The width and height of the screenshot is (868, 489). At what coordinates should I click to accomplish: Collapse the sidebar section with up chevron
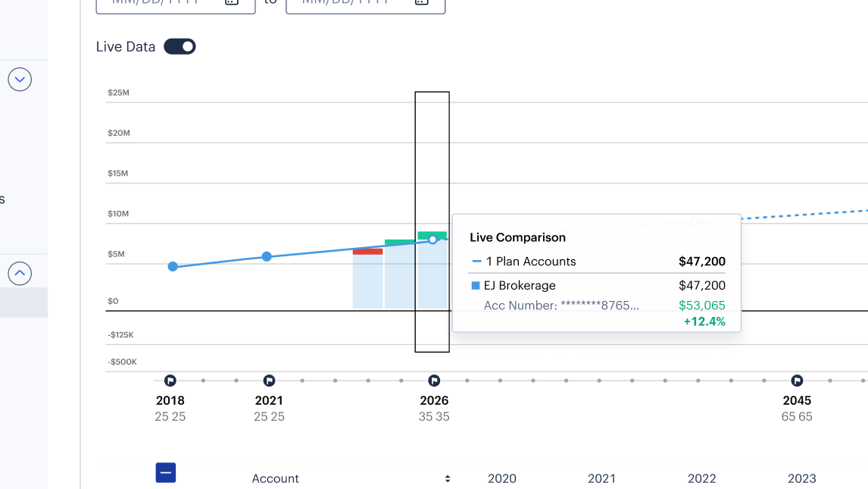tap(20, 273)
